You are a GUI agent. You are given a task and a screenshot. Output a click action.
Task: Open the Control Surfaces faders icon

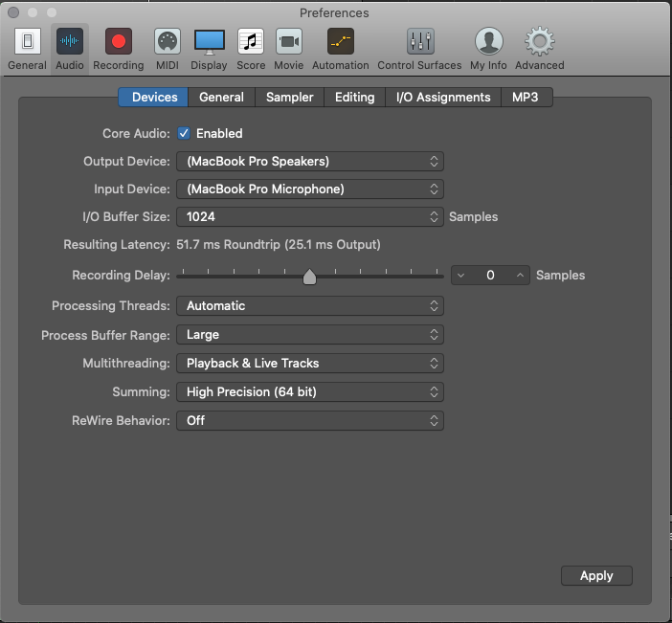(x=420, y=41)
